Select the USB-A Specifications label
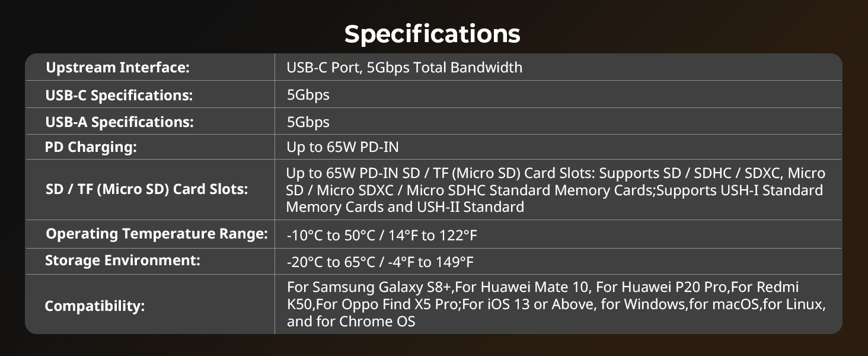Screen dimensions: 868x356 (119, 122)
